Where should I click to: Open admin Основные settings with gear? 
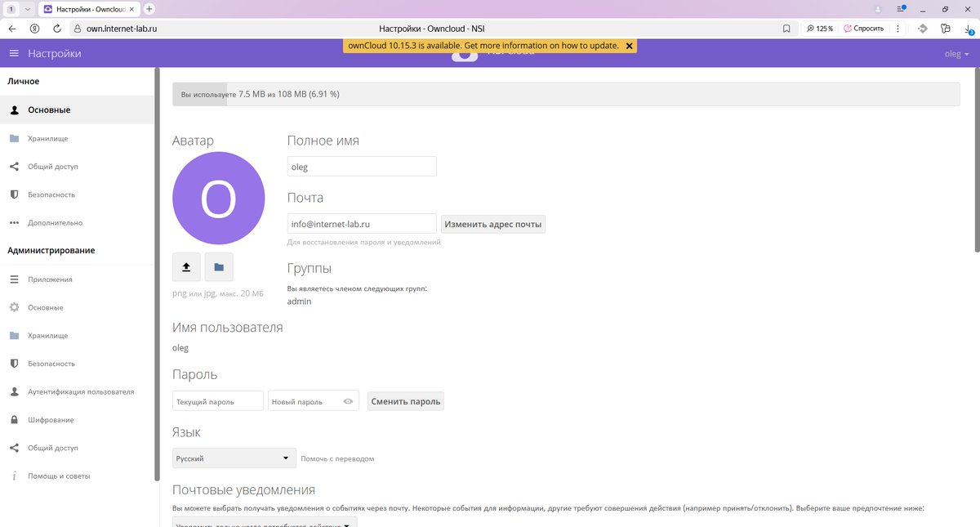click(x=77, y=307)
